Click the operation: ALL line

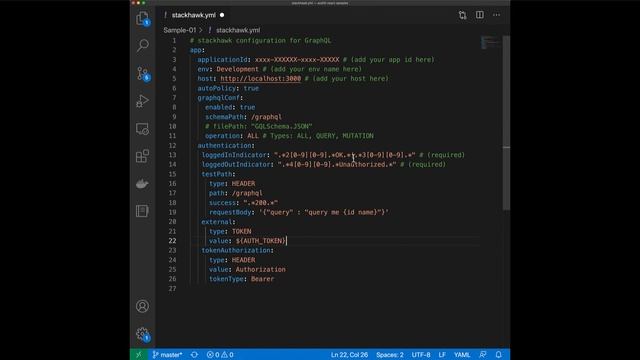pyautogui.click(x=231, y=136)
